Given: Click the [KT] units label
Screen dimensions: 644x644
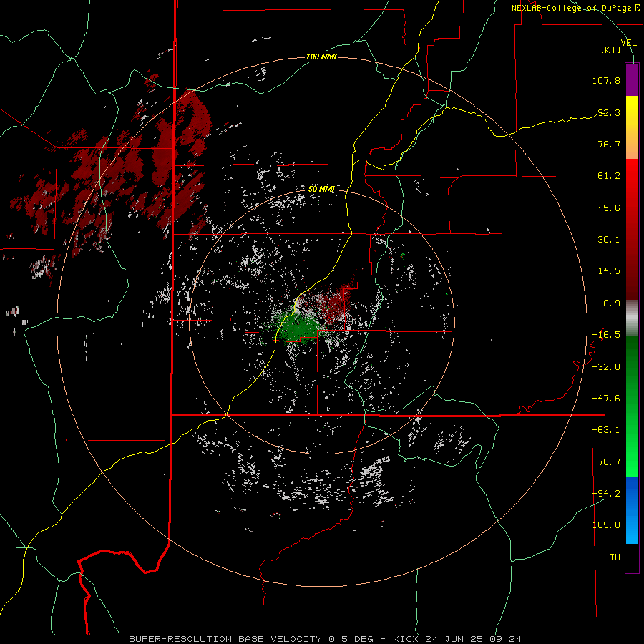Looking at the screenshot, I should 611,49.
